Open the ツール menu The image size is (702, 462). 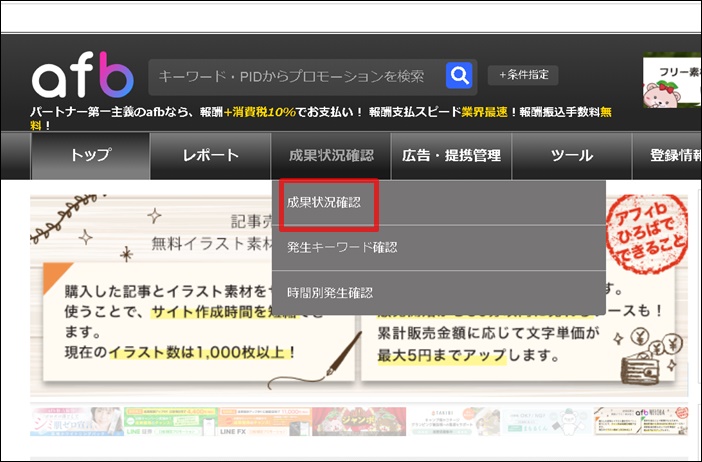(571, 155)
